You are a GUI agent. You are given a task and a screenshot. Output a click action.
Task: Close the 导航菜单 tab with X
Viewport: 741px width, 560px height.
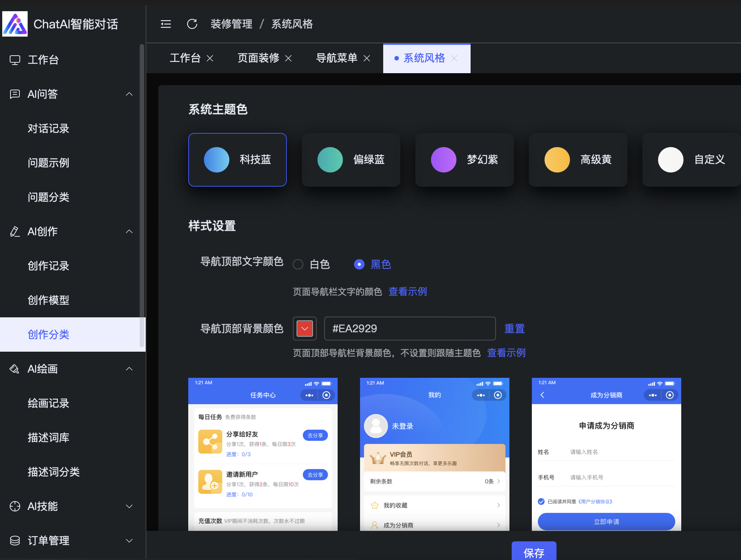click(367, 58)
